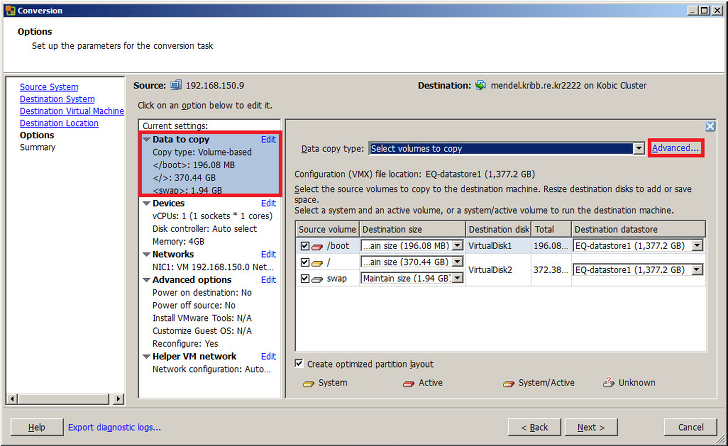Select the VirtualDisk1 cell
This screenshot has height=446, width=728.
499,246
